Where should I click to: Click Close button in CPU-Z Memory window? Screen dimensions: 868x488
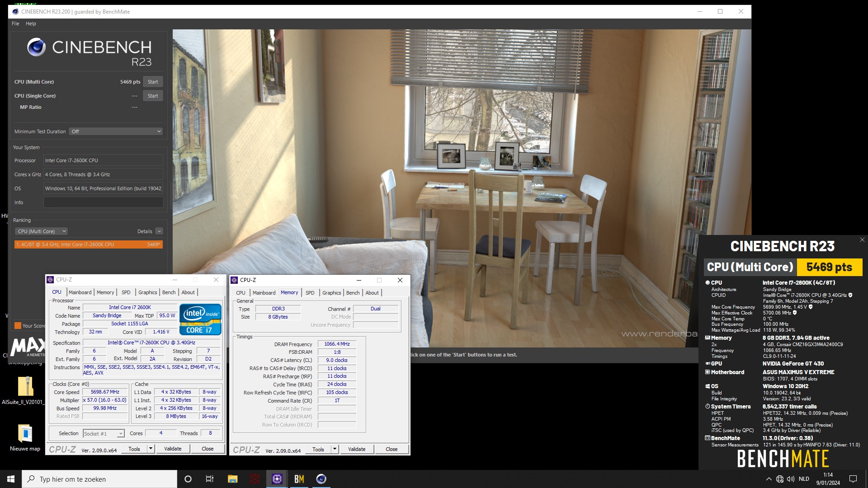[x=392, y=449]
